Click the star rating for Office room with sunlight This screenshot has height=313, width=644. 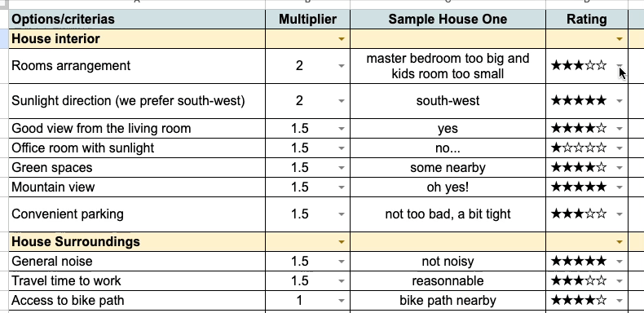pos(578,148)
